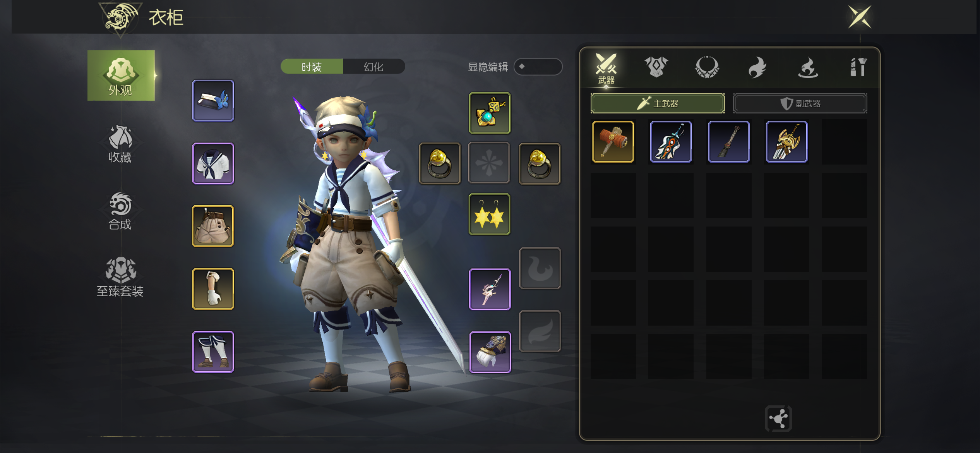980x453 pixels.
Task: Open the necklace accessory slot
Action: (x=490, y=113)
